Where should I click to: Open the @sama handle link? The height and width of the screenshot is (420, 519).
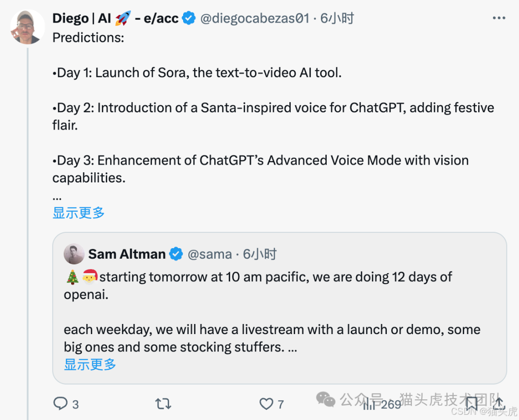point(210,254)
